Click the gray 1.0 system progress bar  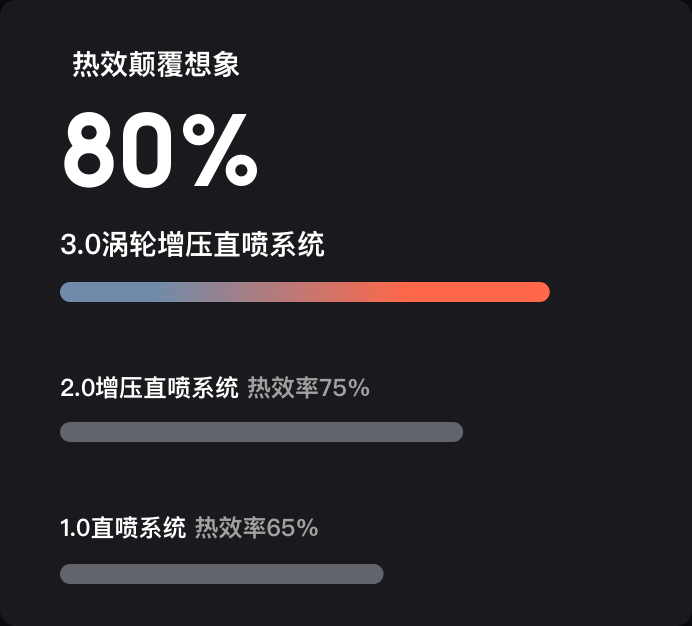point(222,573)
